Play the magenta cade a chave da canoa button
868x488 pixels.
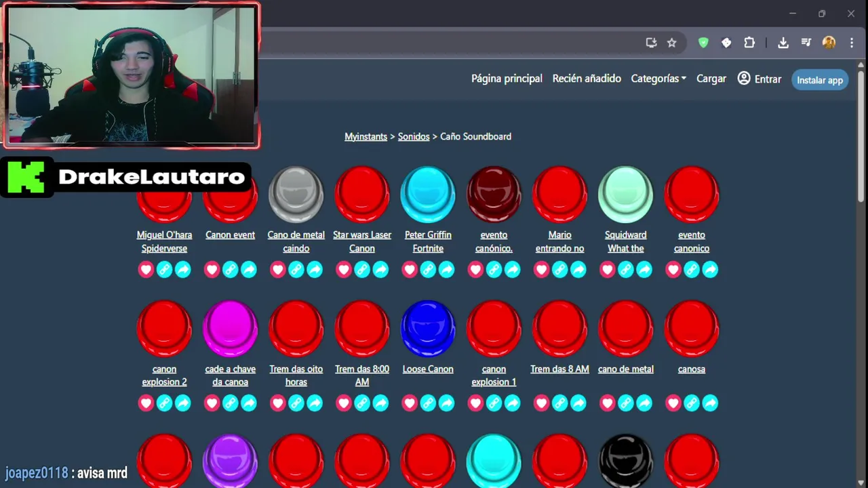pos(231,329)
